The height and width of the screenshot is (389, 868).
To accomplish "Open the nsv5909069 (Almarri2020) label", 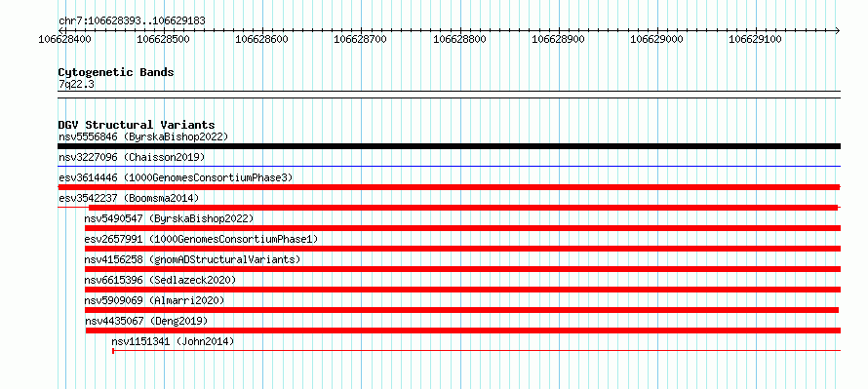I will click(154, 300).
